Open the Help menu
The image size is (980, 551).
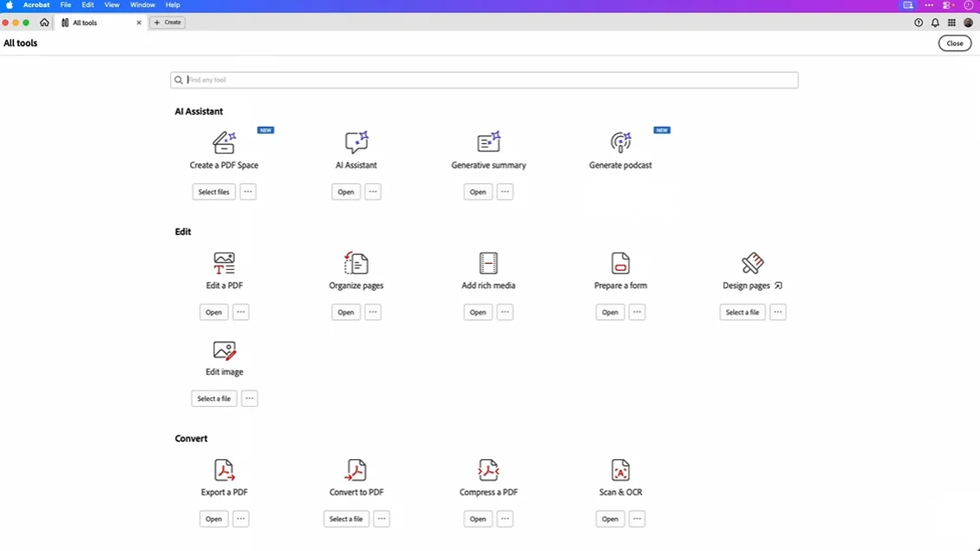173,5
